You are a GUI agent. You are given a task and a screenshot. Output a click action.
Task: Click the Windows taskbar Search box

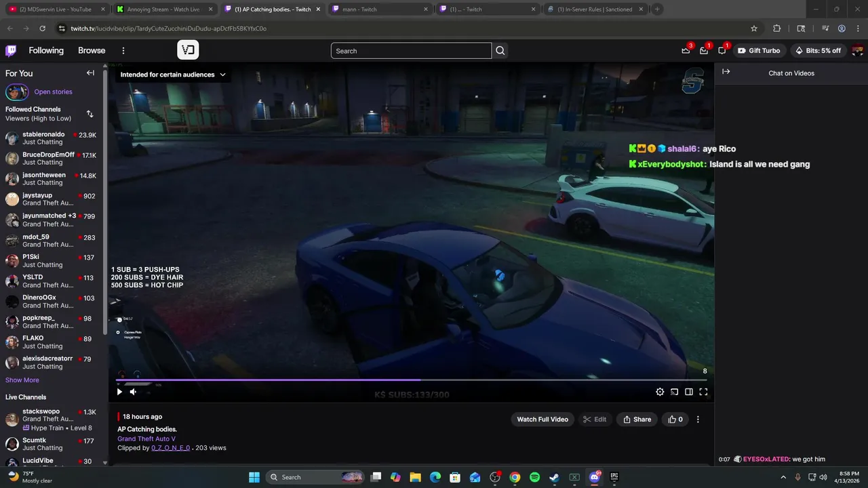coord(315,477)
